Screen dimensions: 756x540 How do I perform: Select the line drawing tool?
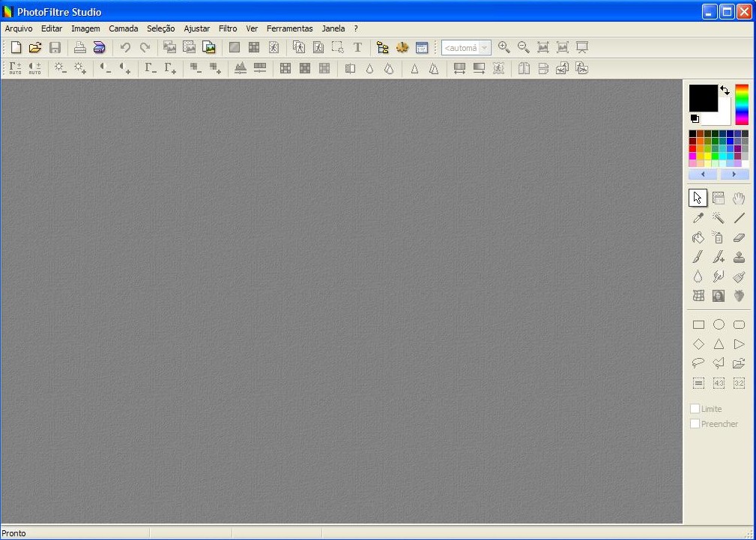[x=739, y=218]
